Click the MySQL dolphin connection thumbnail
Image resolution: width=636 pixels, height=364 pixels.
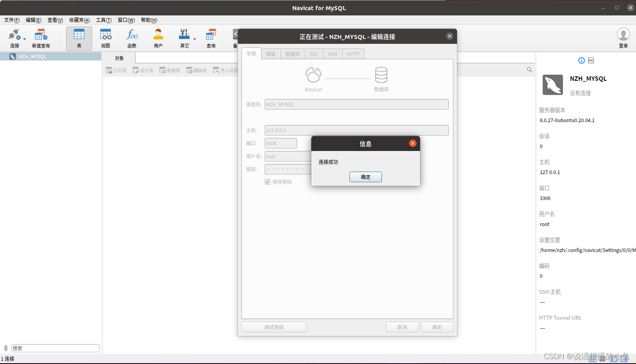pyautogui.click(x=553, y=85)
